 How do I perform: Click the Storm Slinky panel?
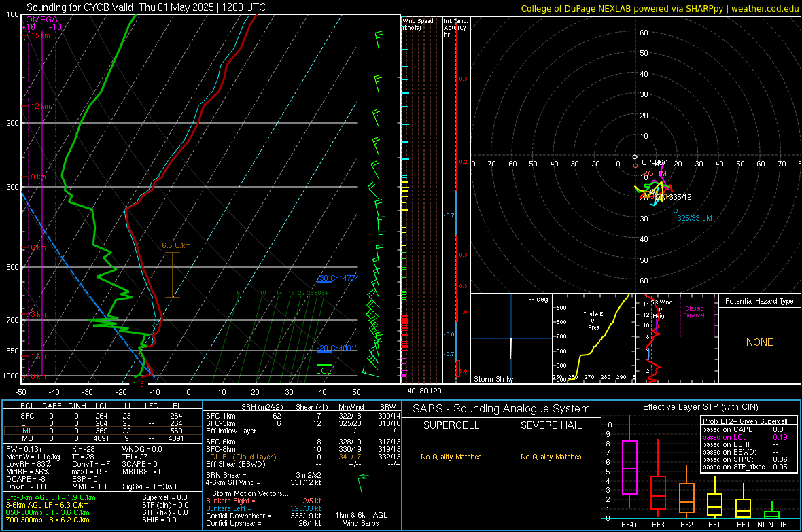click(x=511, y=338)
